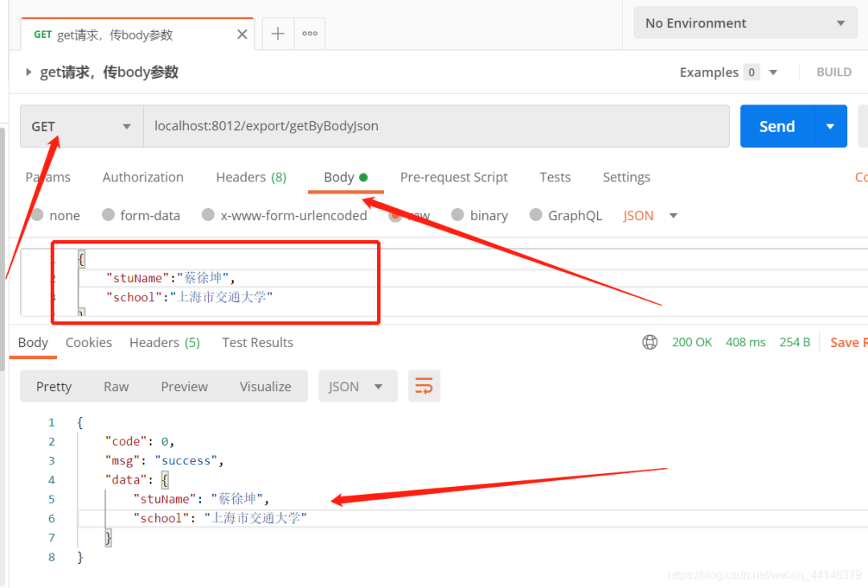The width and height of the screenshot is (868, 588).
Task: Click the "code": 0 response line
Action: tap(140, 442)
